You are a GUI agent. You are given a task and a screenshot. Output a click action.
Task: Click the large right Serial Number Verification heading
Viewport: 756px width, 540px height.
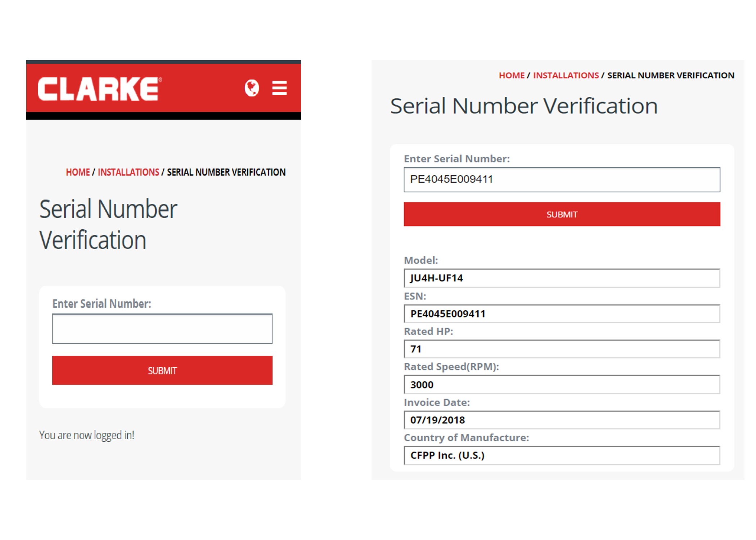click(x=524, y=106)
